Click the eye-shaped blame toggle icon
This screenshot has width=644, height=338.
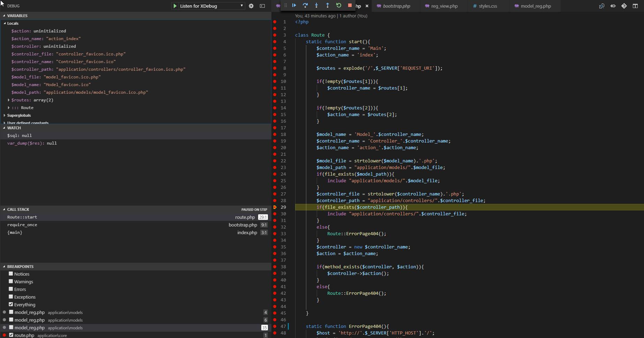click(613, 6)
